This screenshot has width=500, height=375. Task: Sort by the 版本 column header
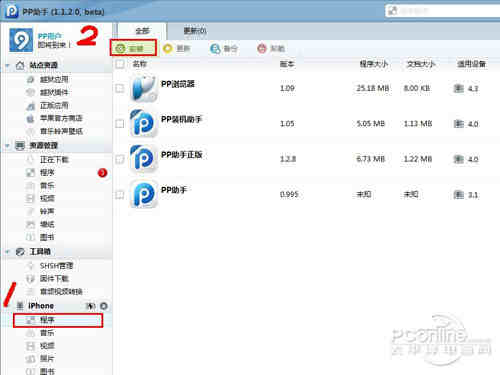point(287,64)
